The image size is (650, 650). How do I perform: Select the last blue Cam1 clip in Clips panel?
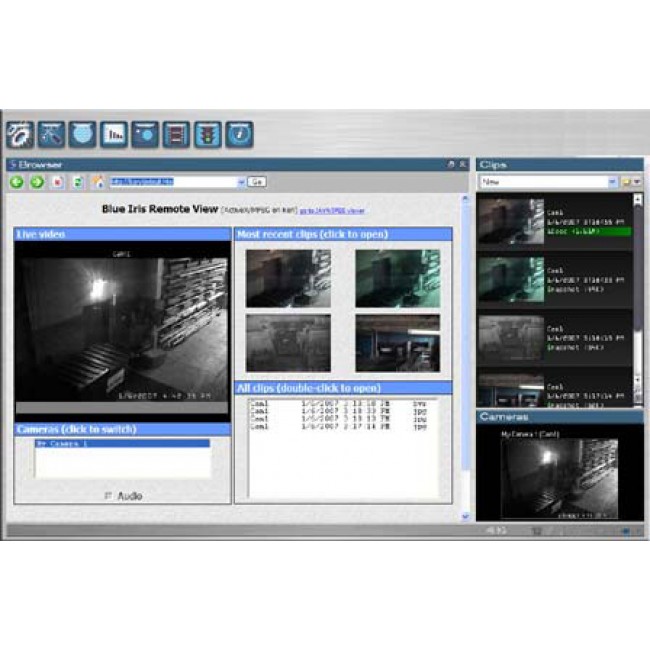[555, 388]
